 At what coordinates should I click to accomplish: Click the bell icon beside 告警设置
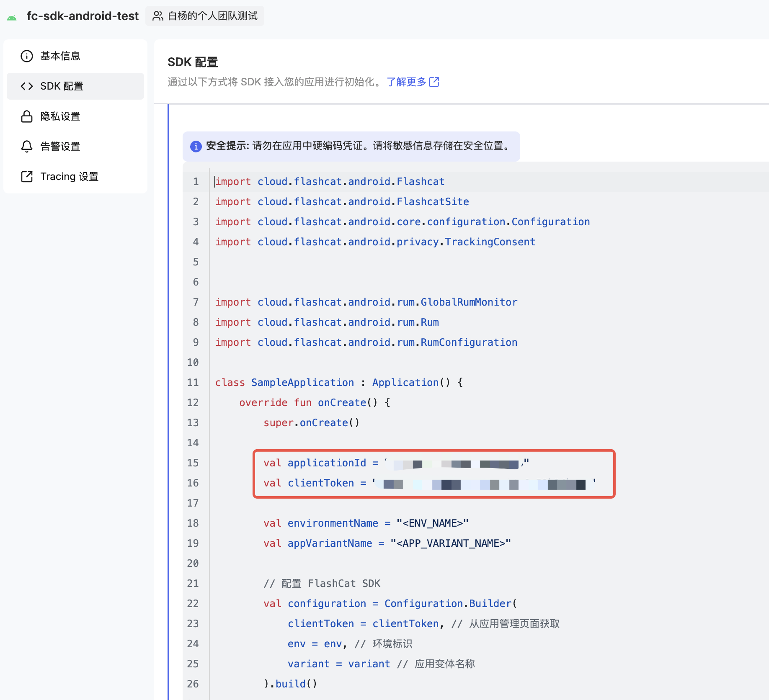[27, 147]
